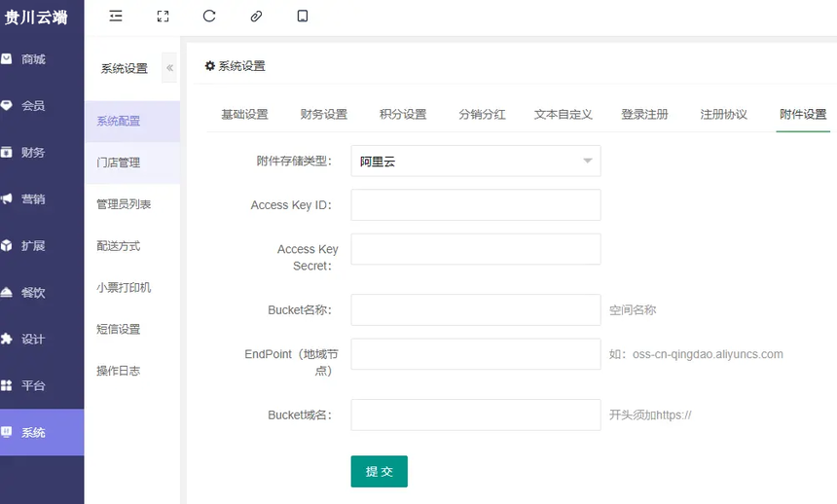Click the 提交 submit button
This screenshot has height=504, width=837.
[379, 472]
